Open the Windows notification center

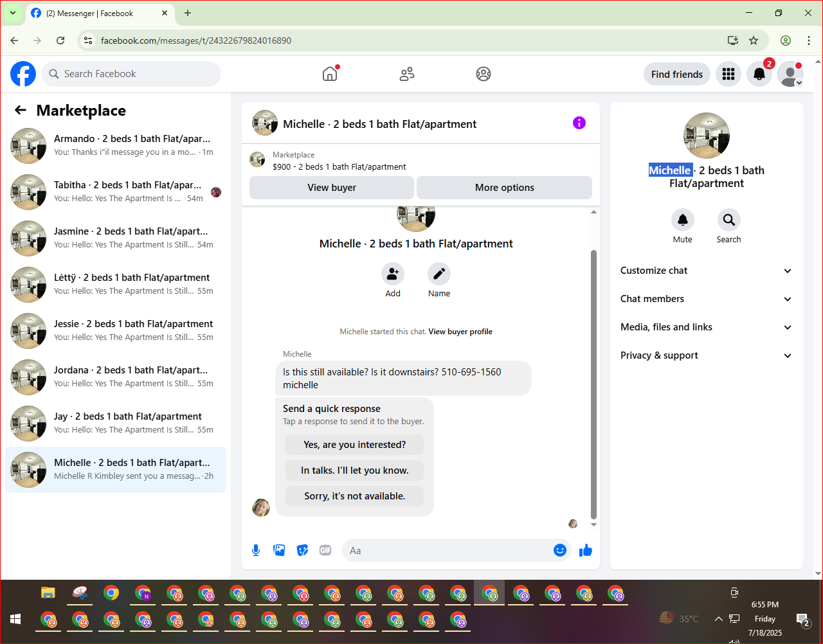point(802,620)
